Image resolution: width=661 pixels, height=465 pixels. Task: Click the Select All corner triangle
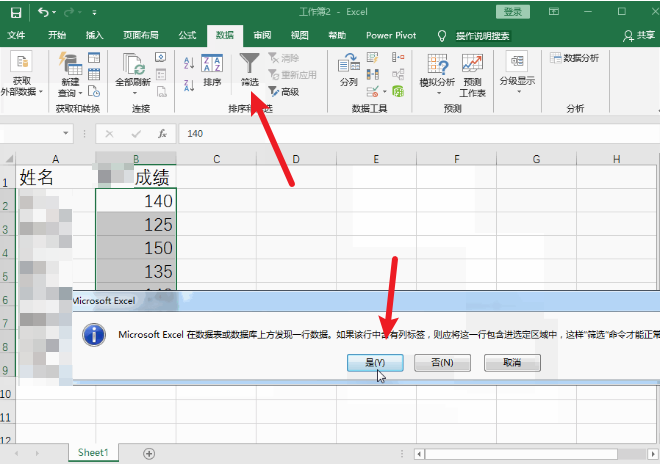click(9, 159)
